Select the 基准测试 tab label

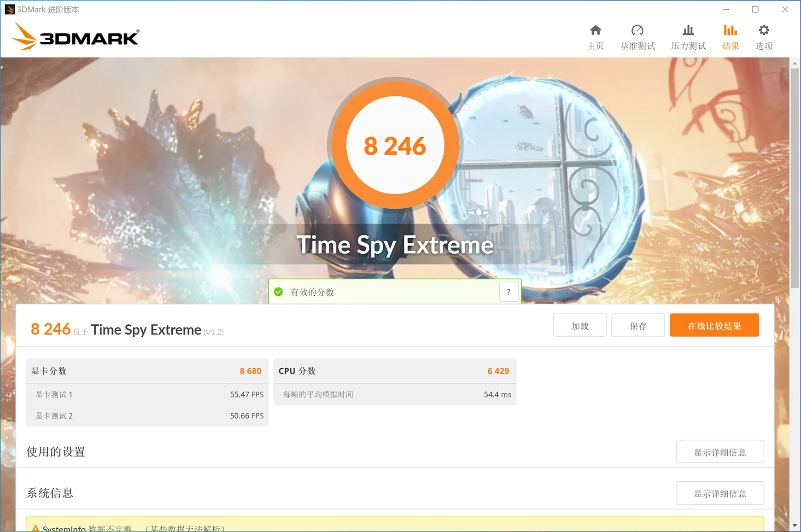tap(637, 46)
